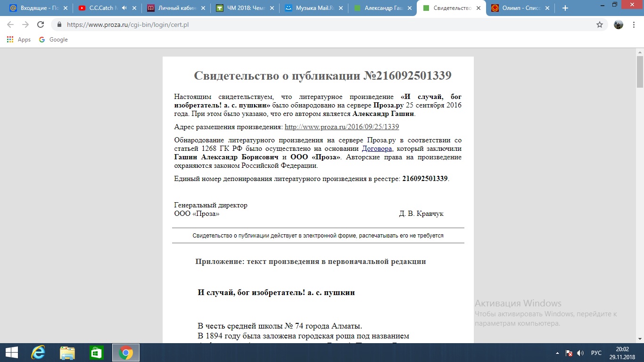
Task: Close the Входящие tab
Action: pyautogui.click(x=65, y=8)
